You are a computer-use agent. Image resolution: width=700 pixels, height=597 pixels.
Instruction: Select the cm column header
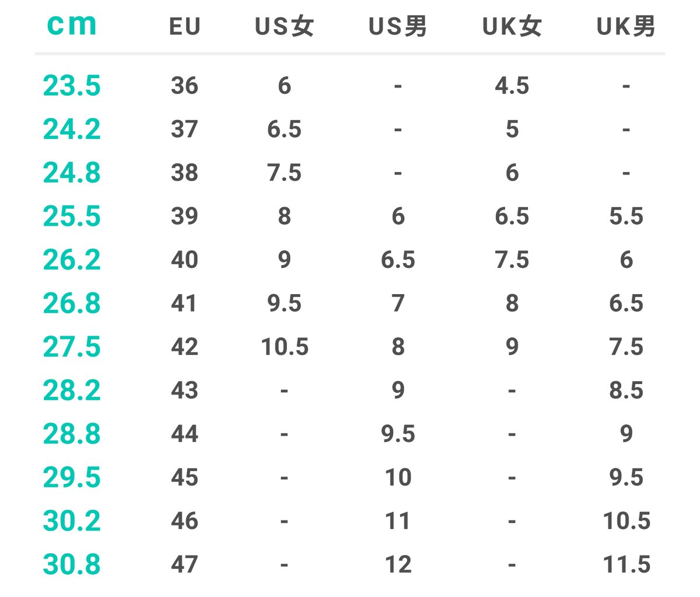(72, 26)
